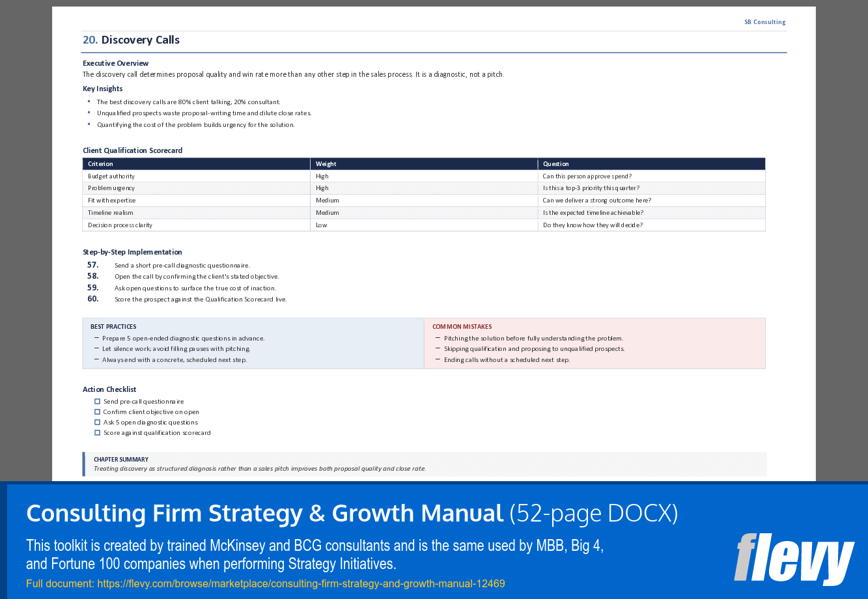Click 'Always end with a concrete, scheduled next step'

174,360
